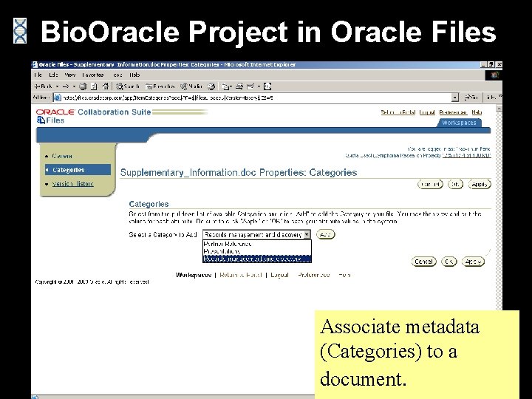Click the Print toolbar icon
532x399 pixels.
pos(239,86)
